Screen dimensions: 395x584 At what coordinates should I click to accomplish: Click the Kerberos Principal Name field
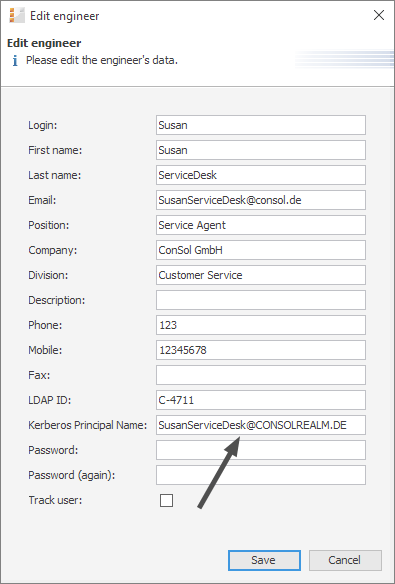click(x=261, y=425)
